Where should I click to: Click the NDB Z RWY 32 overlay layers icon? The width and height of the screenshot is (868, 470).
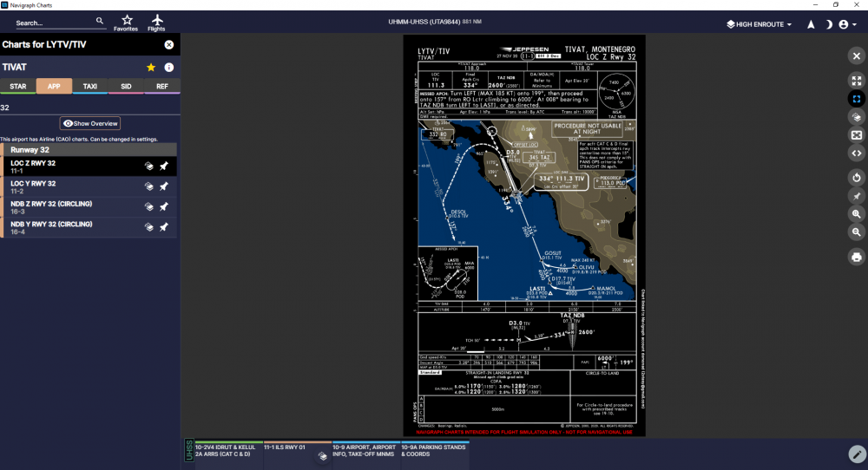point(149,206)
